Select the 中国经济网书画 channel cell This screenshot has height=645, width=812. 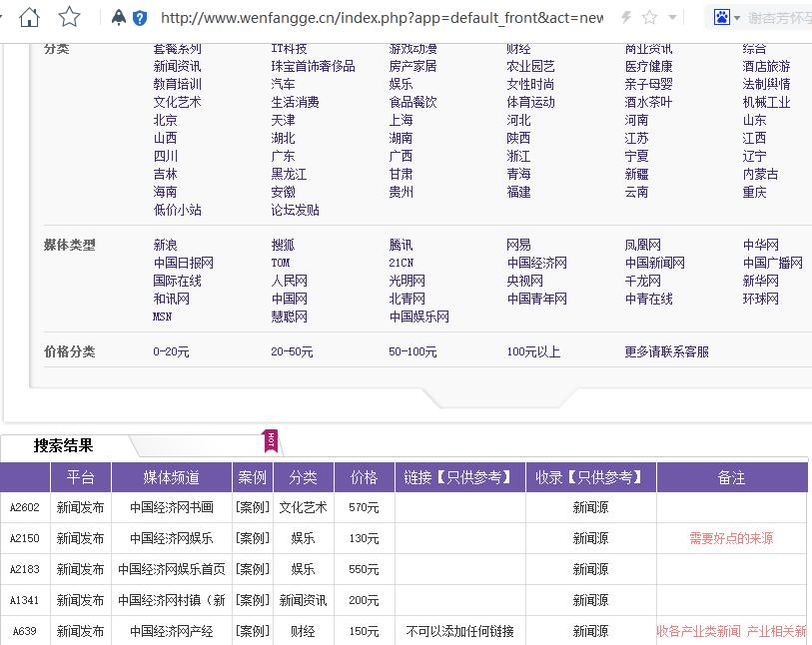(172, 507)
